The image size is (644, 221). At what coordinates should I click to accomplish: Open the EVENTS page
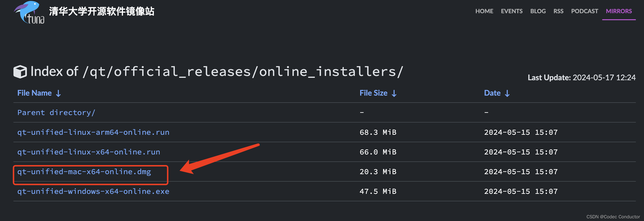pyautogui.click(x=511, y=11)
